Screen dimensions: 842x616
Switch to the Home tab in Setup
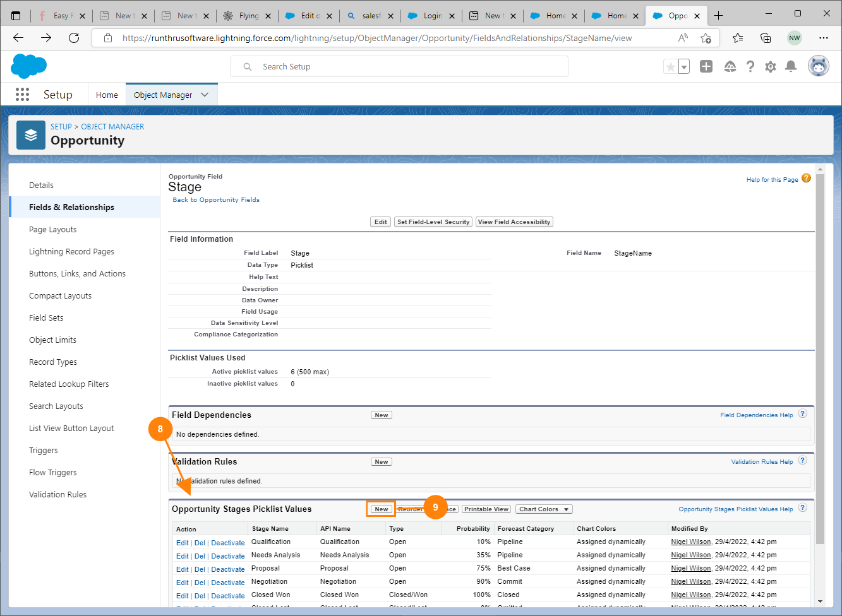click(x=107, y=95)
